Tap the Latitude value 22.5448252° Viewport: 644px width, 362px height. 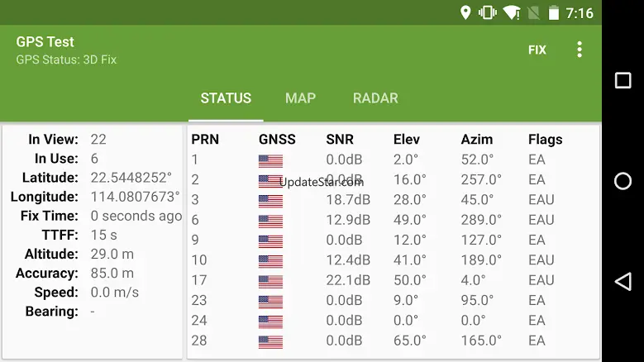pos(131,178)
